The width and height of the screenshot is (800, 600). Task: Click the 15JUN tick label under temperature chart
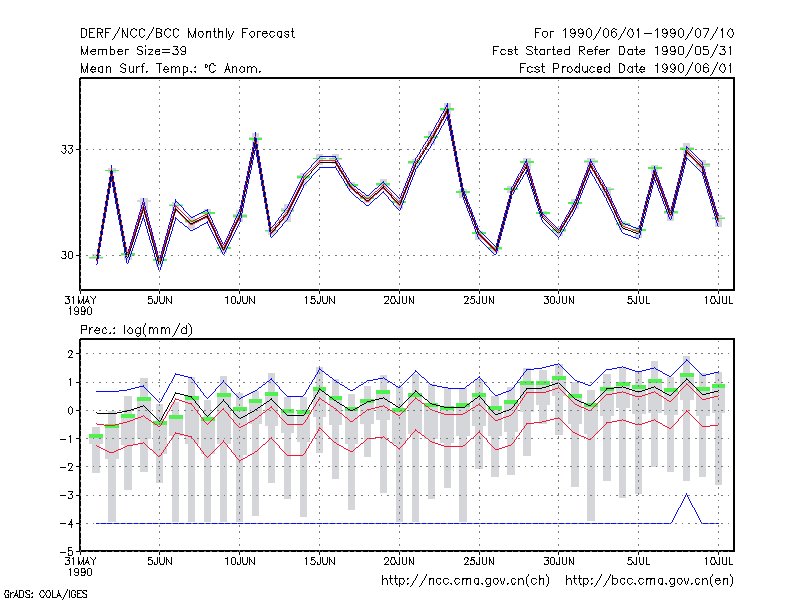pyautogui.click(x=319, y=301)
